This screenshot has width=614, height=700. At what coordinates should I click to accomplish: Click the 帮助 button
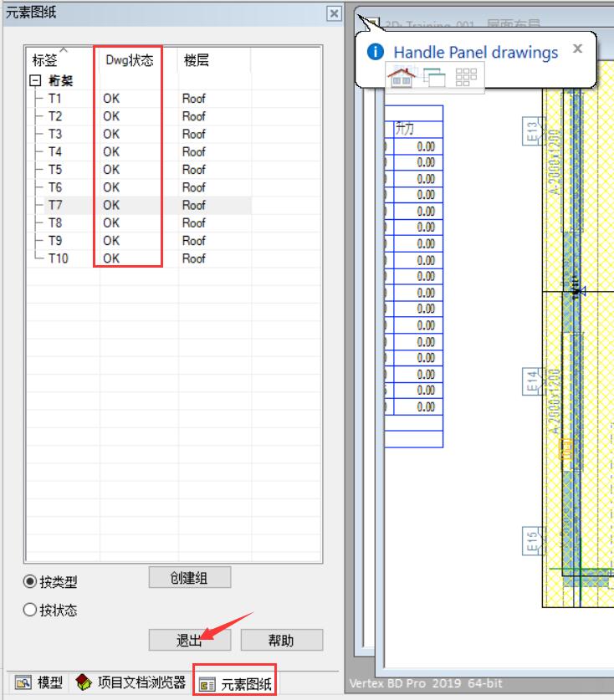click(281, 640)
